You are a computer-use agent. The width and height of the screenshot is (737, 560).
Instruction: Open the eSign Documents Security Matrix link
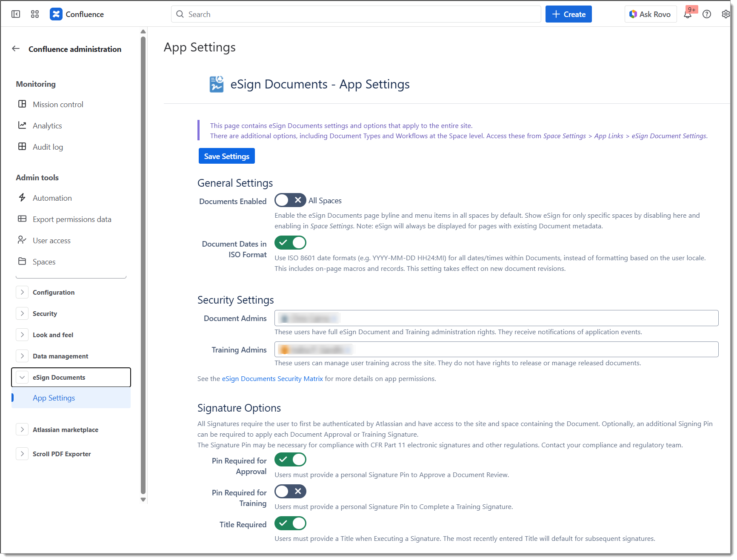click(272, 379)
